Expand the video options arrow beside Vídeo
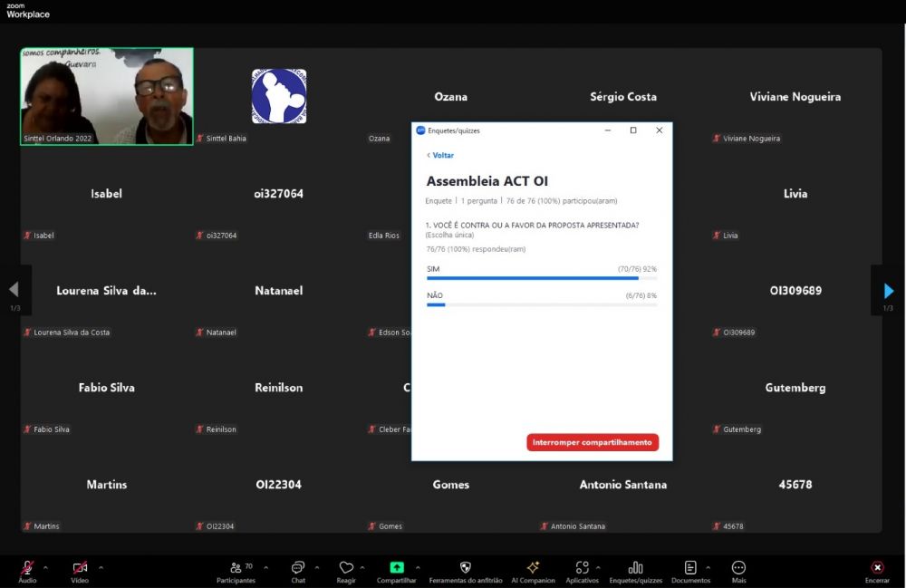This screenshot has height=588, width=906. 101,567
